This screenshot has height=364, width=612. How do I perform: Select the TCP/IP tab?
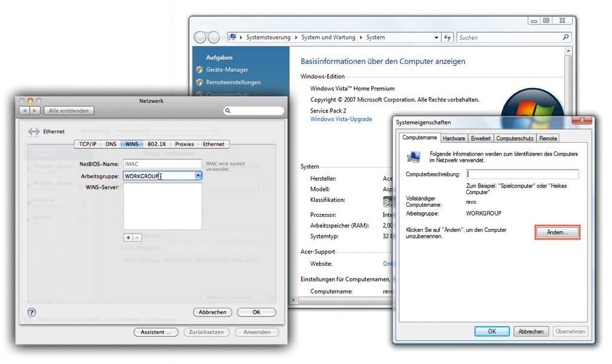[x=87, y=144]
